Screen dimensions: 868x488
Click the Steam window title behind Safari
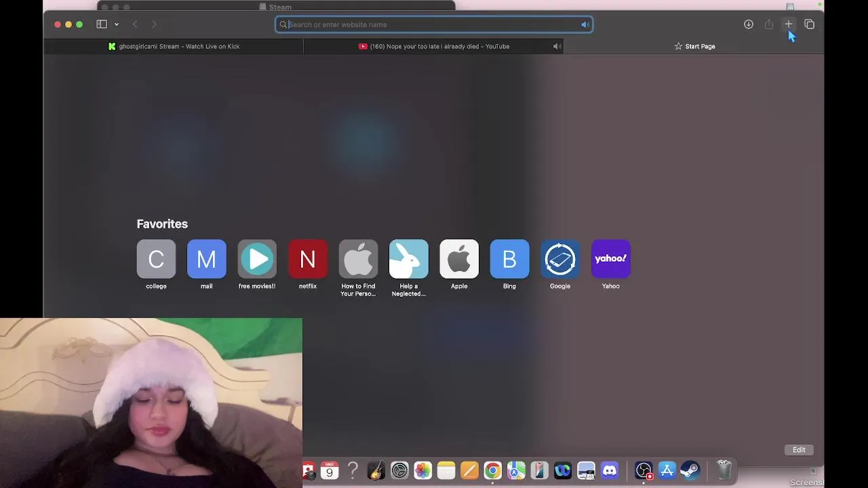click(x=280, y=7)
